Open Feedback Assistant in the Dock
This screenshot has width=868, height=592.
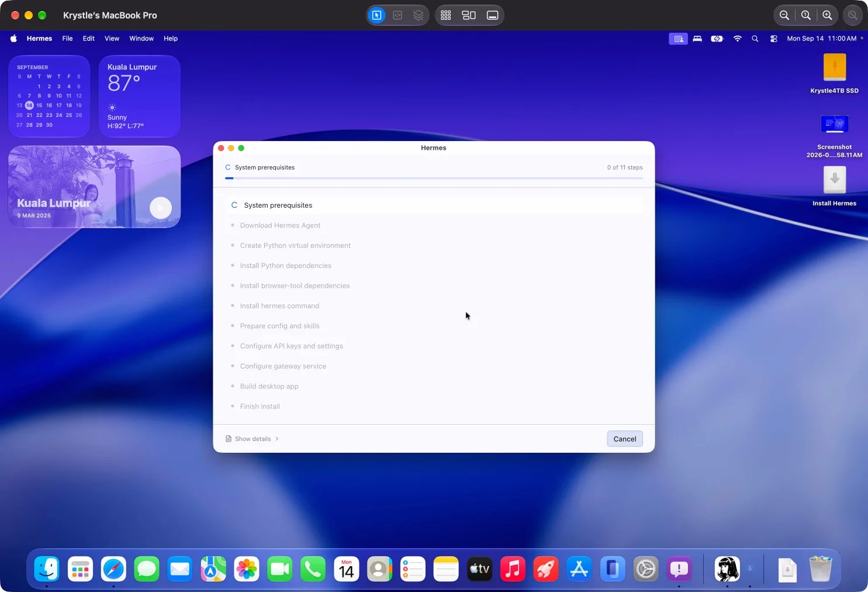click(679, 569)
